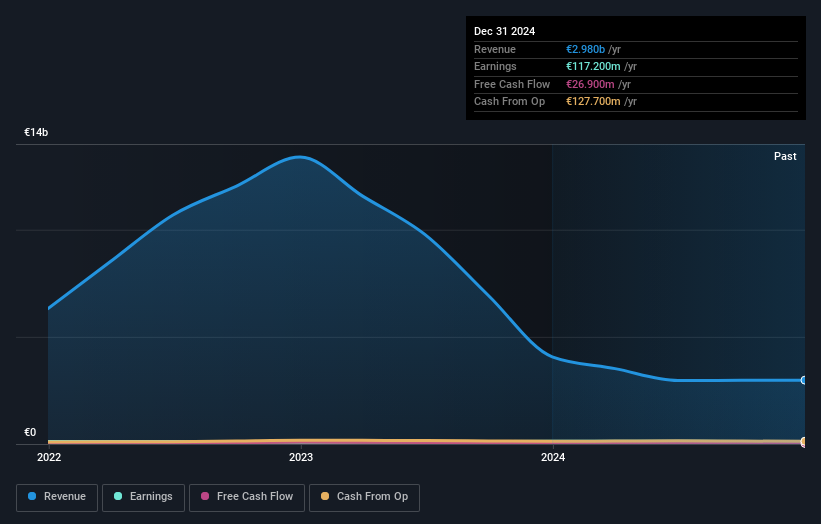This screenshot has height=524, width=821.
Task: Click the 2022 x-axis label
Action: click(49, 457)
